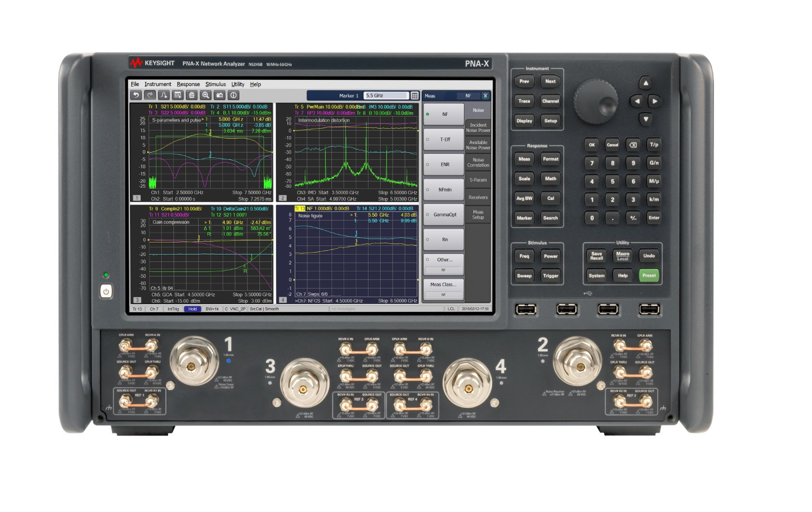
Task: Switch to the Noise softkey tab
Action: point(478,111)
